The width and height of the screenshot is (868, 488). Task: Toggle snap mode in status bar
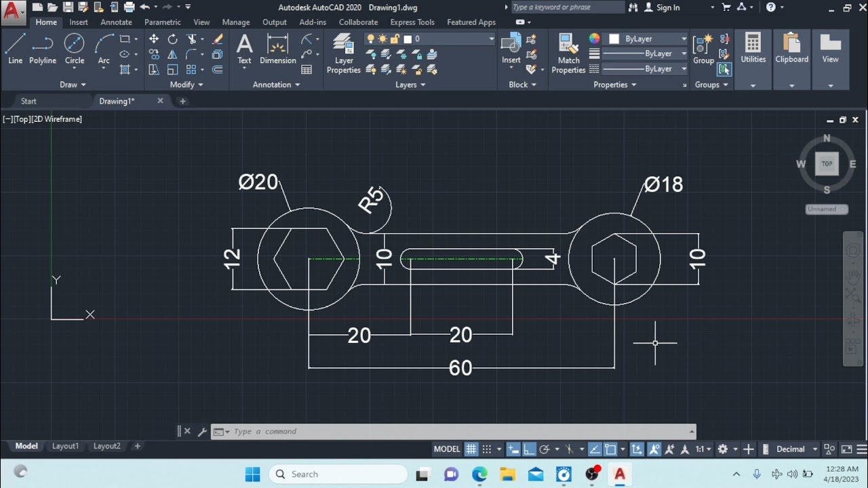[488, 449]
